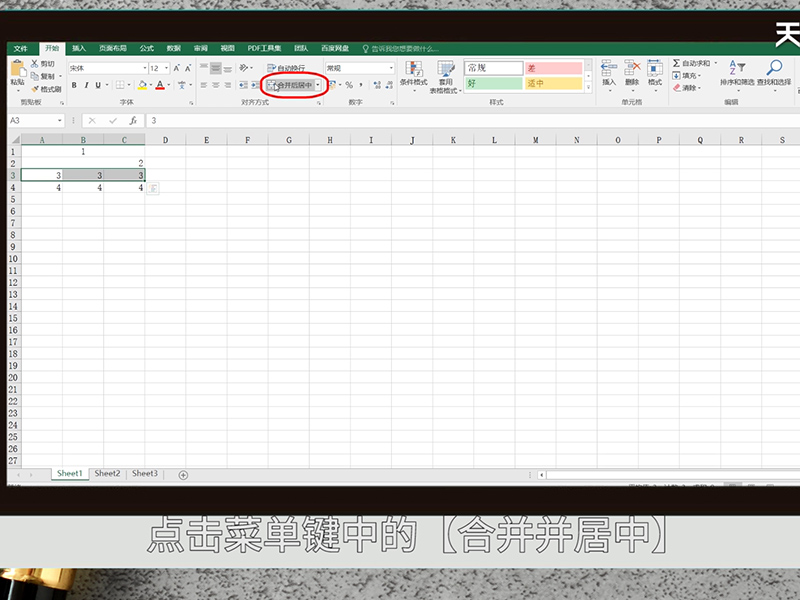Click the Cut (剪切) scissors icon
Viewport: 800px width, 600px height.
(x=35, y=63)
